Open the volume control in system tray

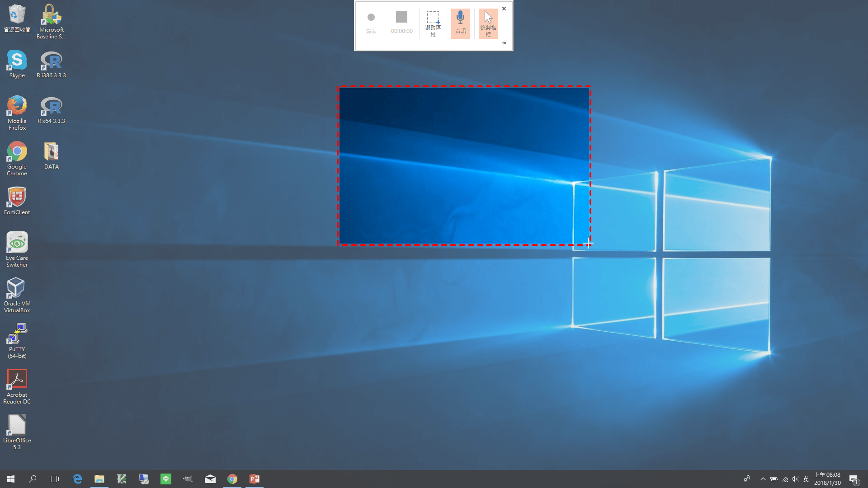point(795,479)
